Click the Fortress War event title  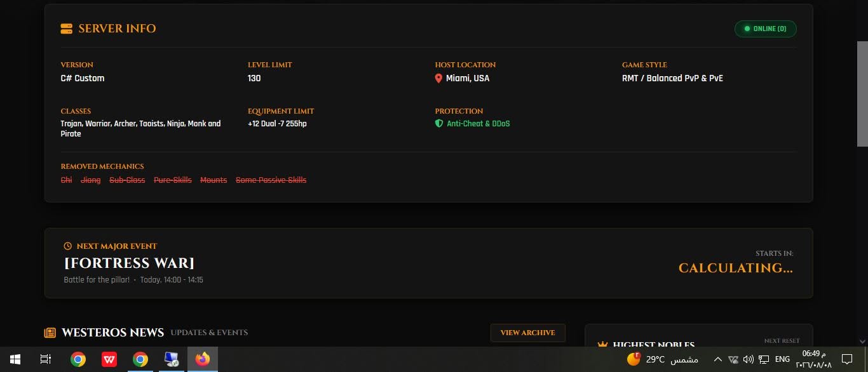point(129,263)
